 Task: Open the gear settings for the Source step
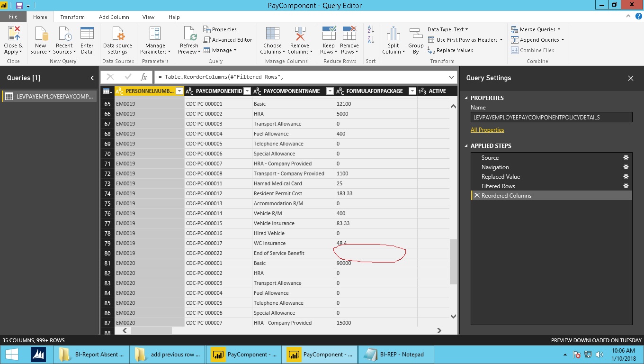pyautogui.click(x=626, y=158)
